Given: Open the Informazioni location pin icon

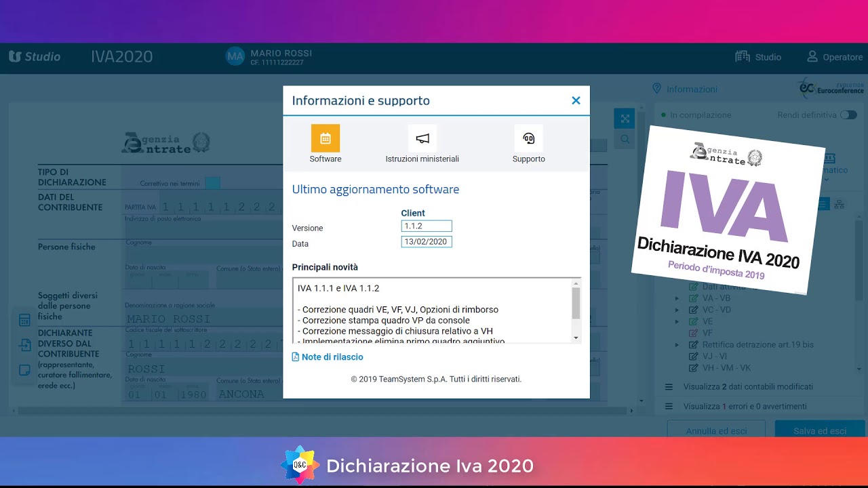Looking at the screenshot, I should click(x=656, y=89).
